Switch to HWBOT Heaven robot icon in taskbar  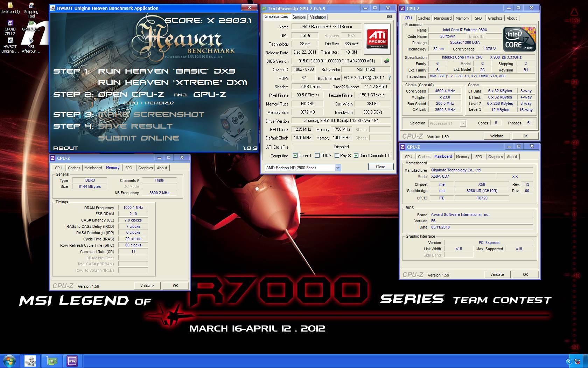[x=30, y=361]
